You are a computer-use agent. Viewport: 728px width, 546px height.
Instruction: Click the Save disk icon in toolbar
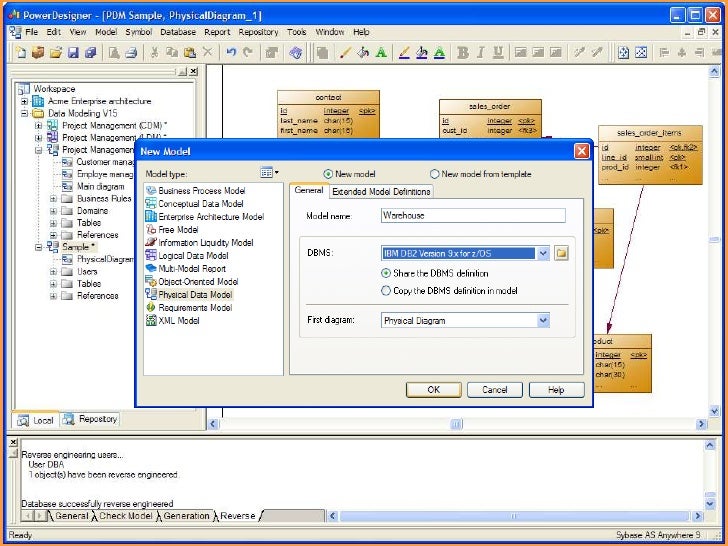point(73,52)
